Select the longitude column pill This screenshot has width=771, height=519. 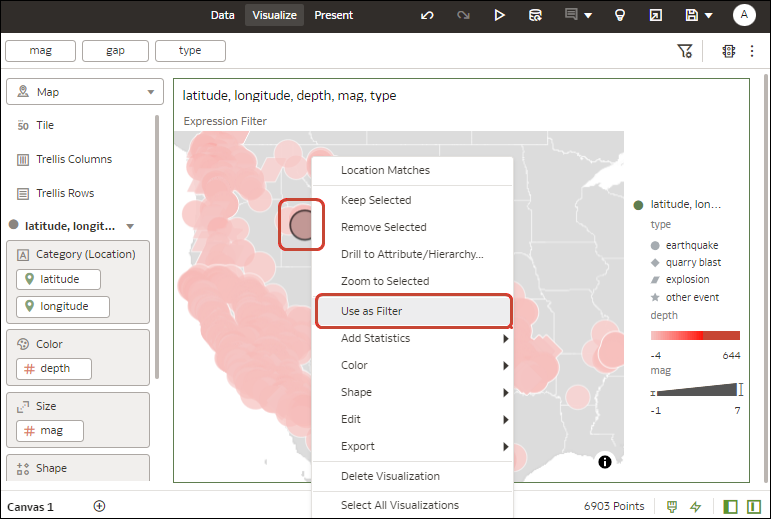[63, 306]
